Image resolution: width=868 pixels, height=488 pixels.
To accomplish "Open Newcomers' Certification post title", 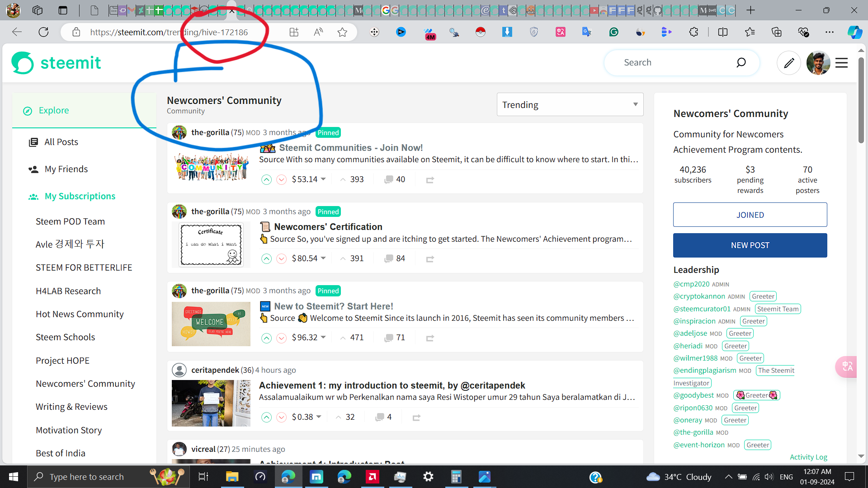I will pyautogui.click(x=328, y=227).
